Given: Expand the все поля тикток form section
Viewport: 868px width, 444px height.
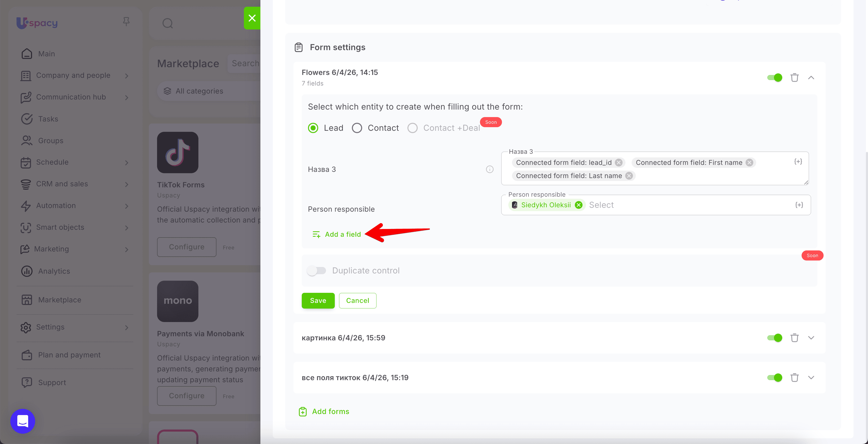Looking at the screenshot, I should tap(811, 378).
